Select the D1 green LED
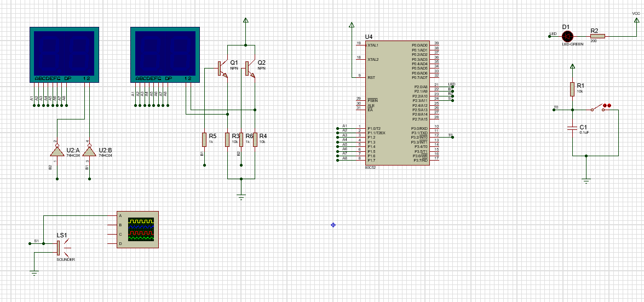 click(x=566, y=36)
